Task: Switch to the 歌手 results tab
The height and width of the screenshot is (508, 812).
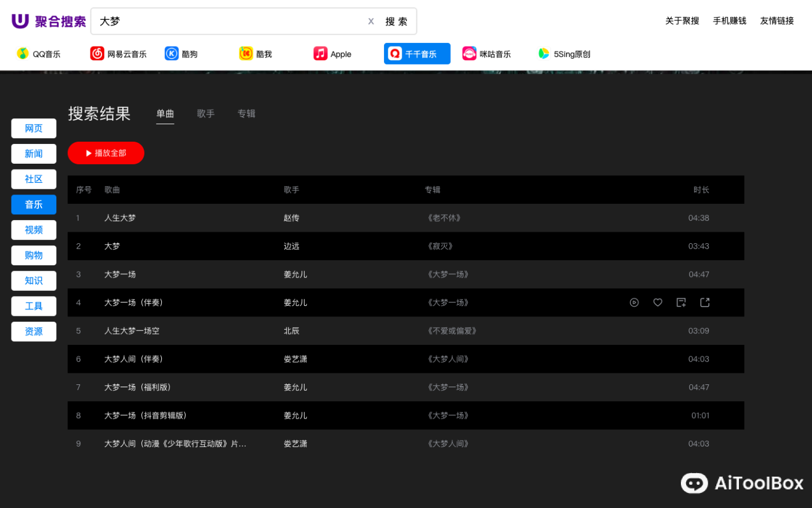Action: pos(205,114)
